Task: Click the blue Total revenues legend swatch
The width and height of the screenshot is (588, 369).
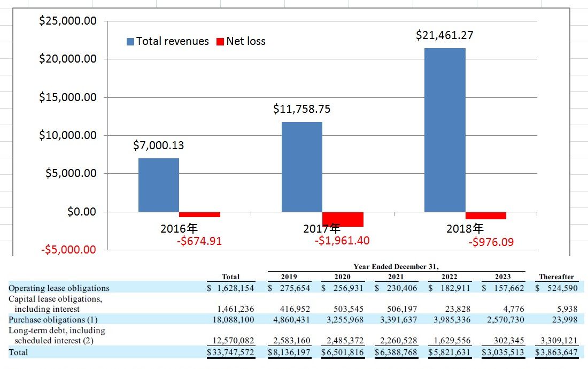Action: [130, 42]
